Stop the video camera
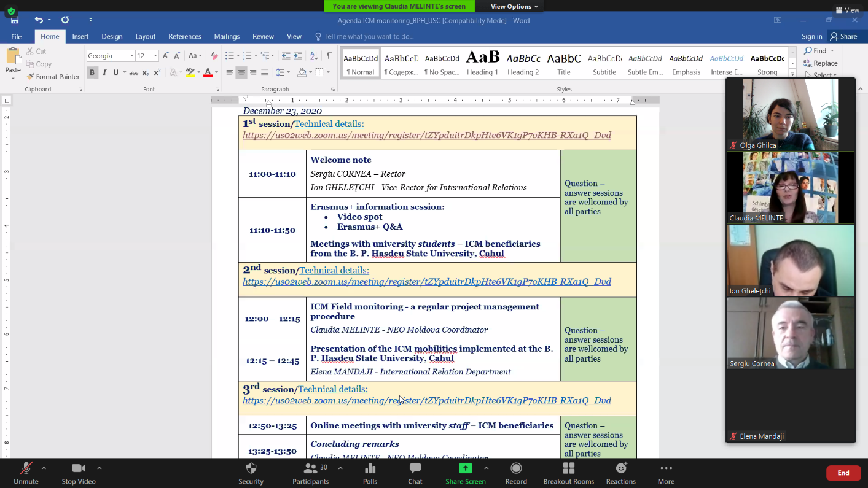 point(79,473)
